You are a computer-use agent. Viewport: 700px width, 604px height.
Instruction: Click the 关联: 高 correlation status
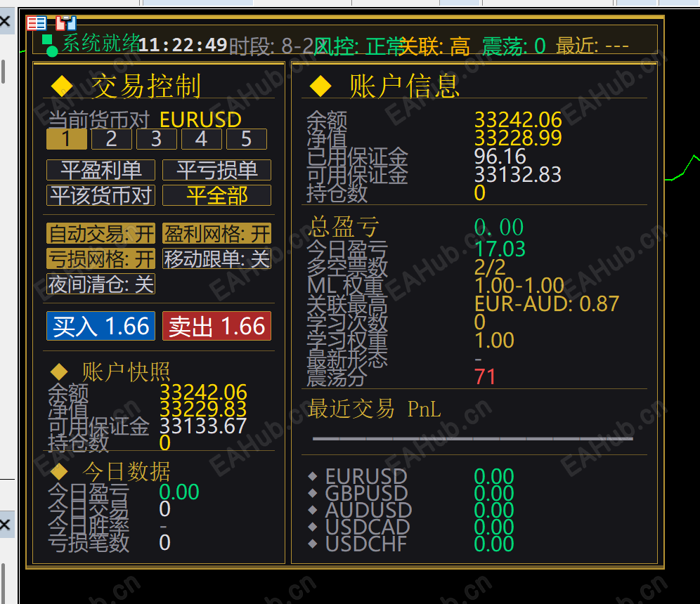(x=435, y=46)
